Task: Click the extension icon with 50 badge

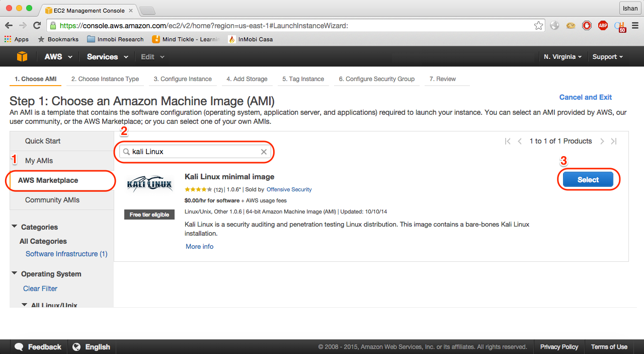Action: point(619,26)
